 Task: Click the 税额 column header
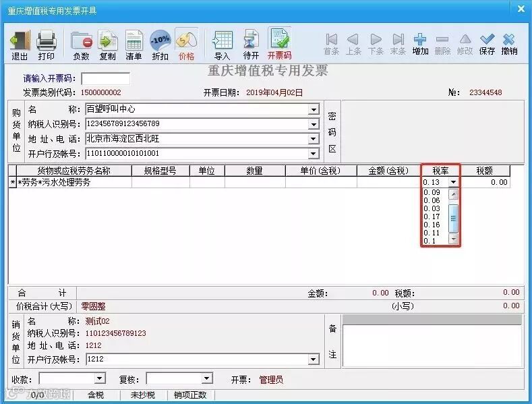point(485,171)
